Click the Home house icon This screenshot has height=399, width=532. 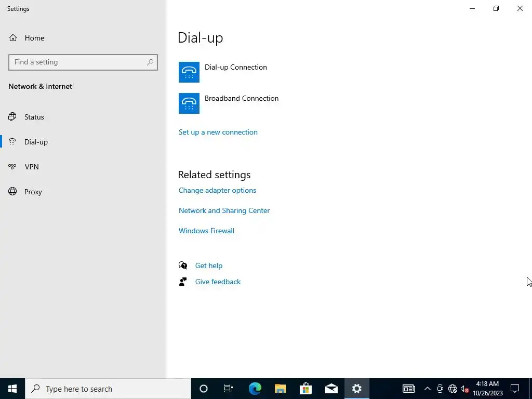(13, 37)
